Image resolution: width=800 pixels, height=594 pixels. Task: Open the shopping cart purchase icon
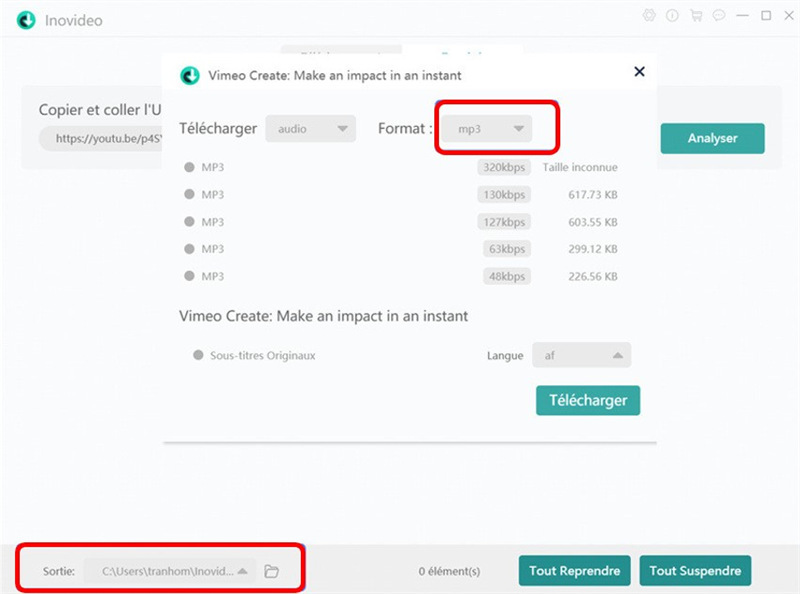(x=696, y=16)
